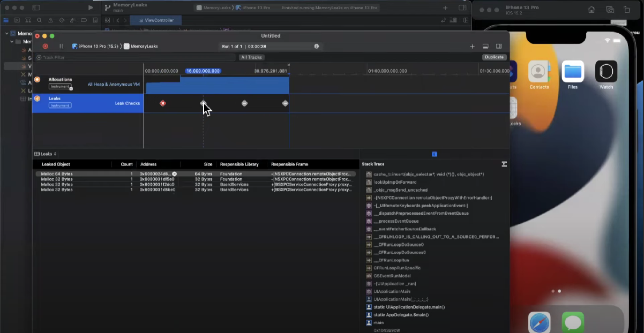Select the static AppDelegate.$main() stack frame

[x=401, y=315]
